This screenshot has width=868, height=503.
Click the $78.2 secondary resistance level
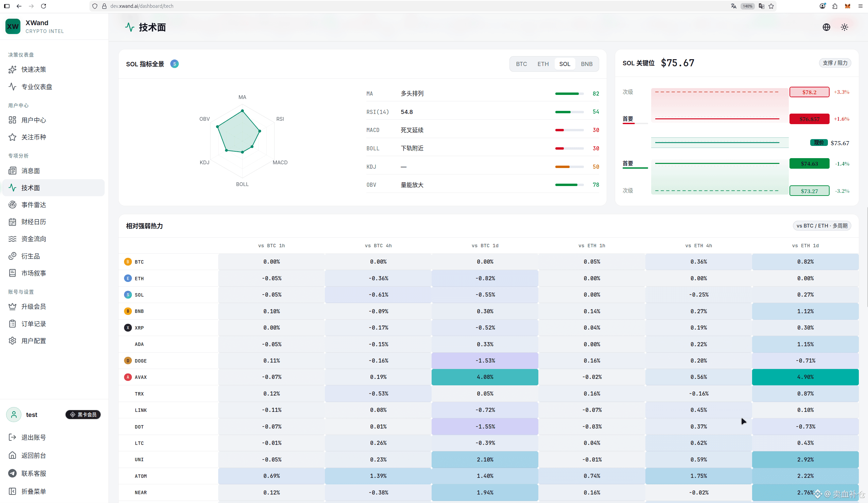(x=809, y=92)
